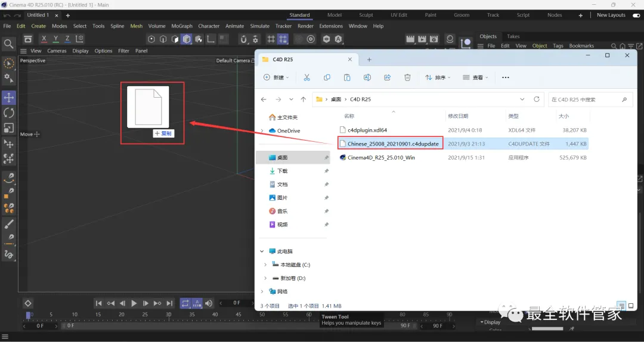Click Play Forwards in timeline
The height and width of the screenshot is (342, 644).
(x=134, y=303)
